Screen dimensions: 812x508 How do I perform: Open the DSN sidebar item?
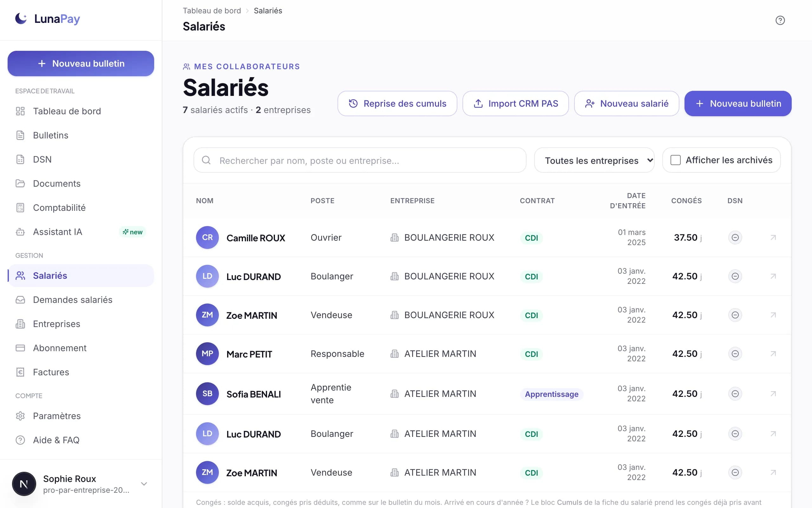point(81,160)
